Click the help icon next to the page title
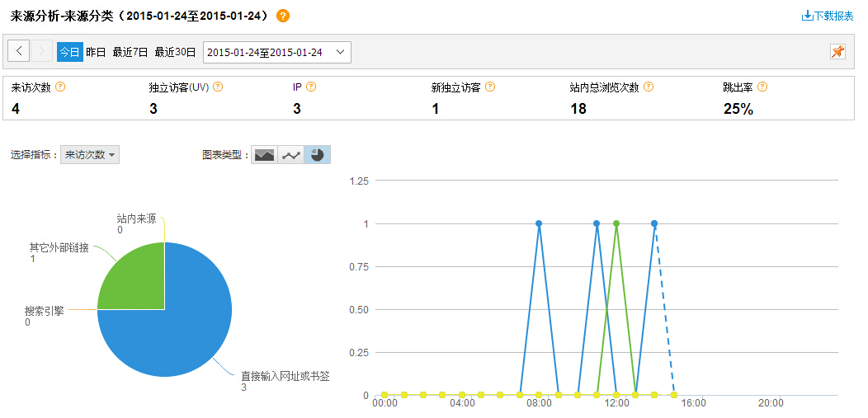Viewport: 868px width, 418px height. point(283,16)
